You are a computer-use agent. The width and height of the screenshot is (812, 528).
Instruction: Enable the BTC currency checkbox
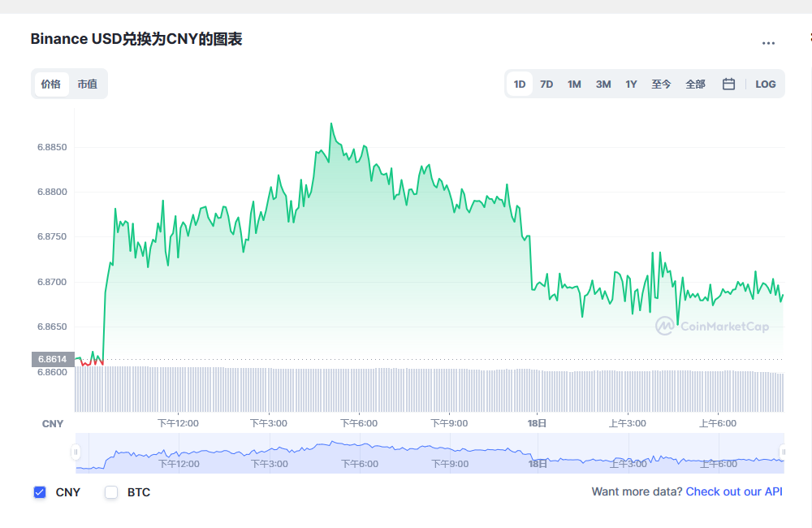(111, 492)
